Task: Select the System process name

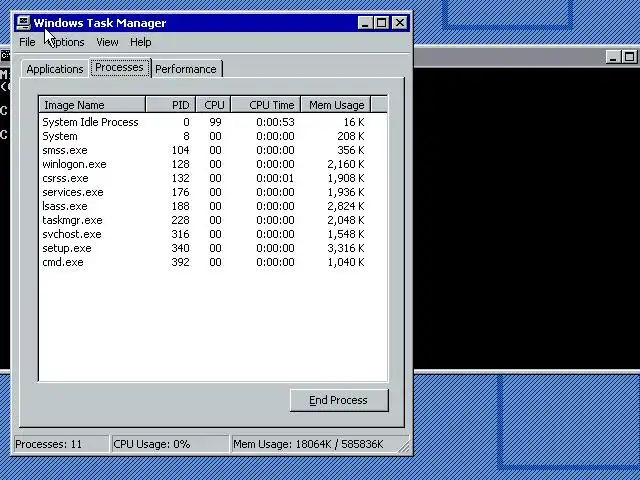Action: tap(60, 136)
